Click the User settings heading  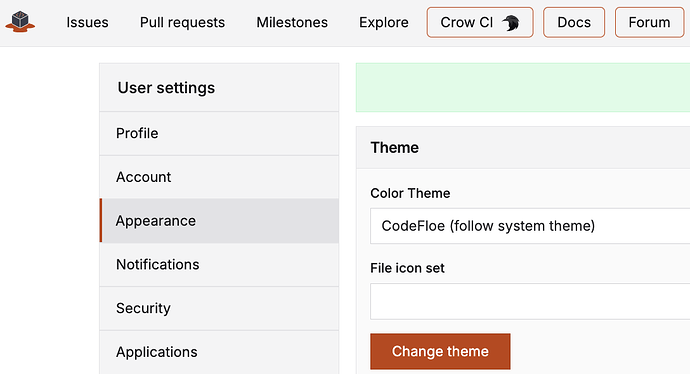point(166,88)
